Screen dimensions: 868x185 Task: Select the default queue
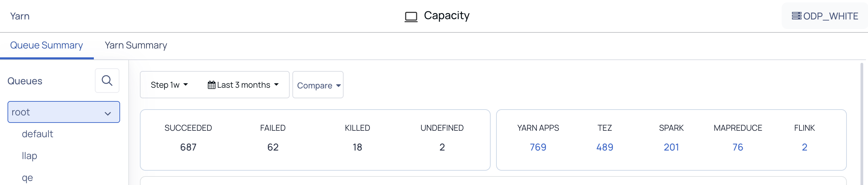38,134
